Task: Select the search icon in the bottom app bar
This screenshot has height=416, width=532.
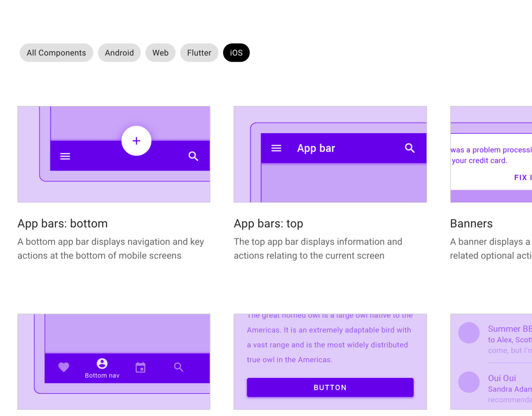Action: click(x=193, y=156)
